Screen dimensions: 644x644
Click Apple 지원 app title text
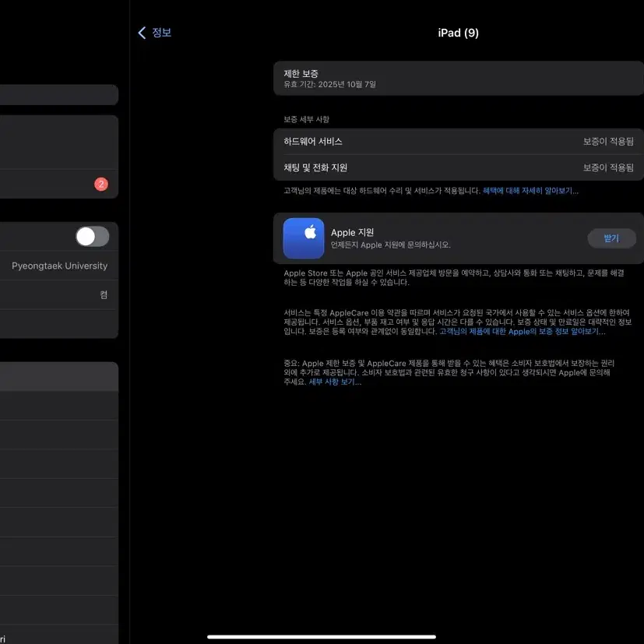coord(352,233)
